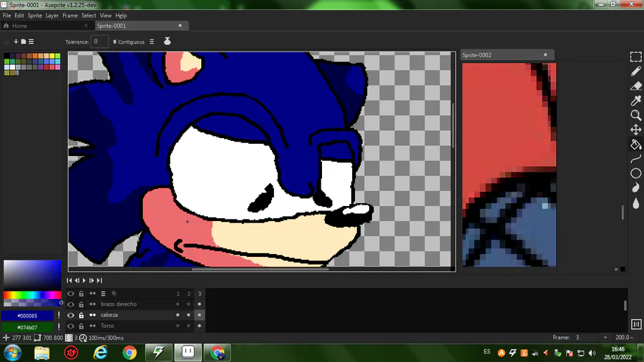Image resolution: width=644 pixels, height=362 pixels.
Task: Toggle visibility of cabeza layer
Action: pyautogui.click(x=71, y=315)
